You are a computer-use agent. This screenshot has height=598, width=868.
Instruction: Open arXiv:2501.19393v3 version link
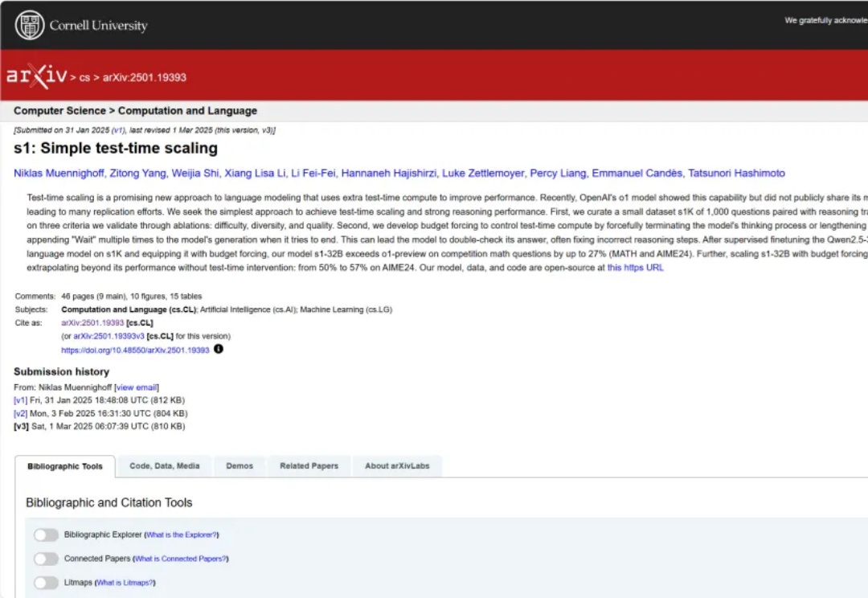[x=108, y=336]
